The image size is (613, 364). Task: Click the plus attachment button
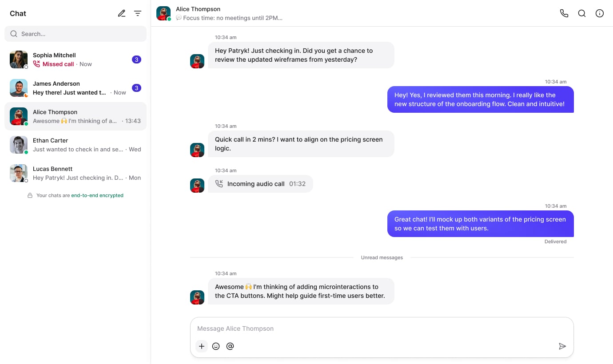(x=202, y=346)
